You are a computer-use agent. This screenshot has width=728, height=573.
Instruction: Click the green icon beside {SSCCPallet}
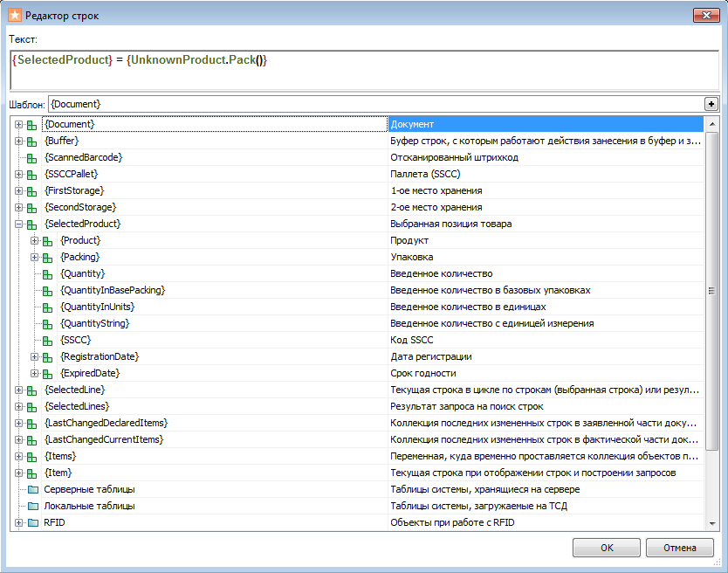click(x=31, y=176)
